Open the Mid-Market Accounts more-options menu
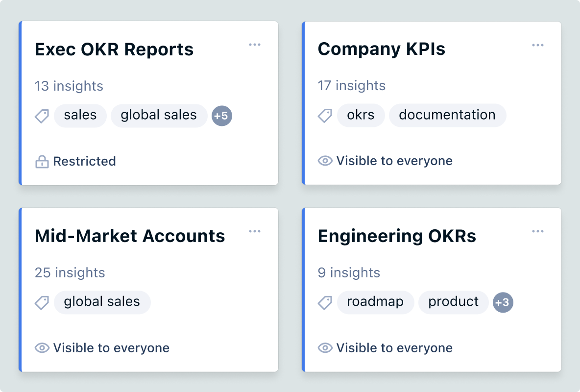 click(x=254, y=232)
